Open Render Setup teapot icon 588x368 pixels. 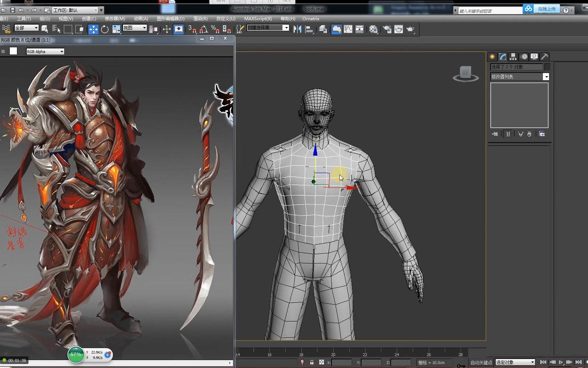coord(387,29)
